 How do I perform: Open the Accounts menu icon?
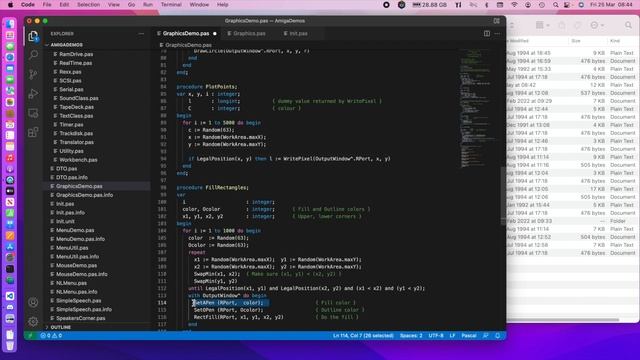pyautogui.click(x=33, y=302)
